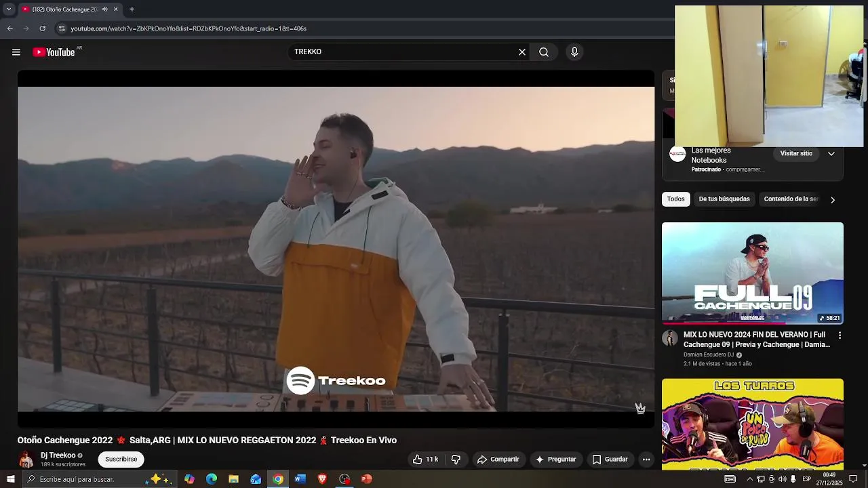Image resolution: width=868 pixels, height=488 pixels.
Task: Expand the ad options chevron
Action: pyautogui.click(x=831, y=154)
